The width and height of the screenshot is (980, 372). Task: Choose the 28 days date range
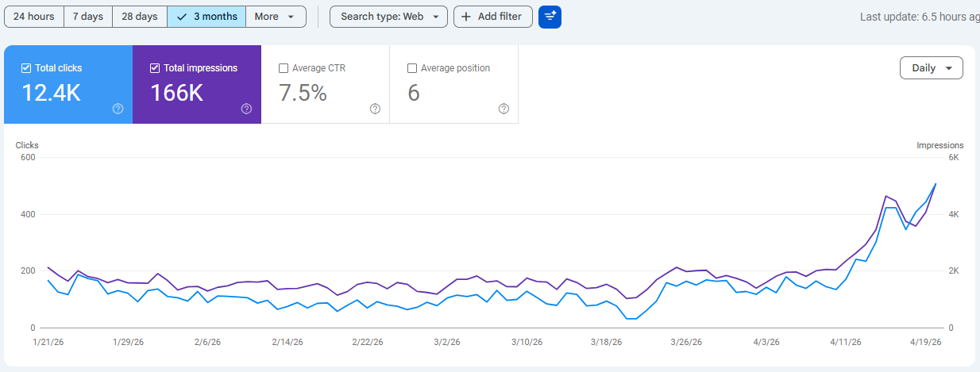point(139,17)
